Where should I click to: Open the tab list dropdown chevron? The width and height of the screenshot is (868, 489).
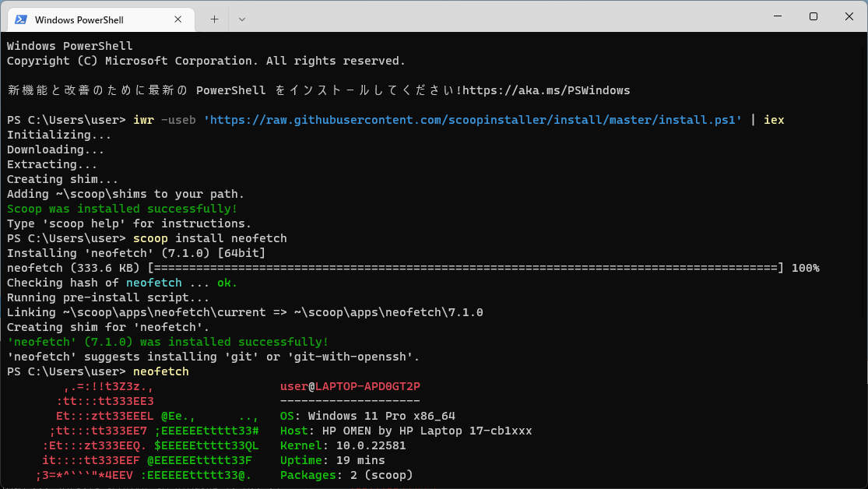point(241,19)
